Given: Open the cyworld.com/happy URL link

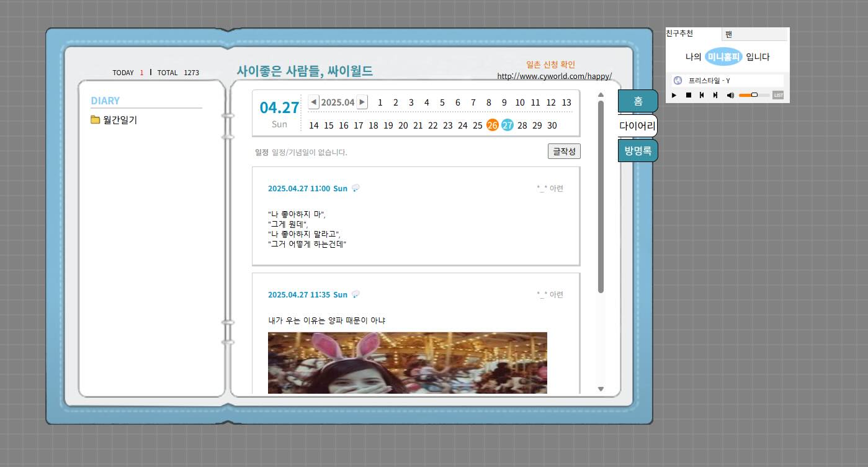Looking at the screenshot, I should pos(555,76).
